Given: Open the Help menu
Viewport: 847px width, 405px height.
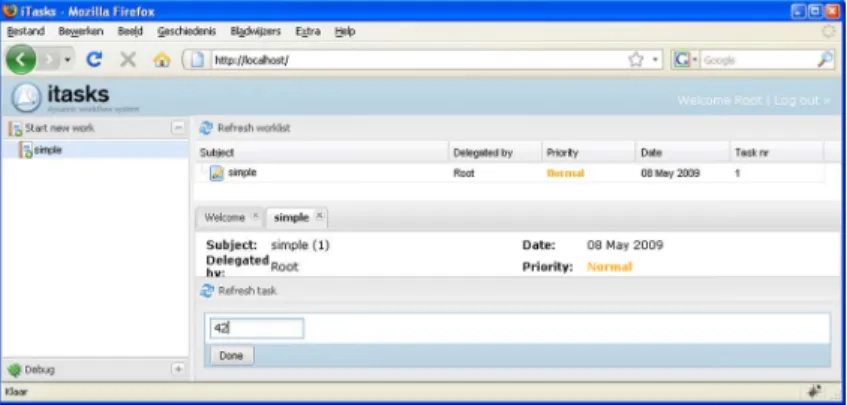Looking at the screenshot, I should [x=345, y=31].
